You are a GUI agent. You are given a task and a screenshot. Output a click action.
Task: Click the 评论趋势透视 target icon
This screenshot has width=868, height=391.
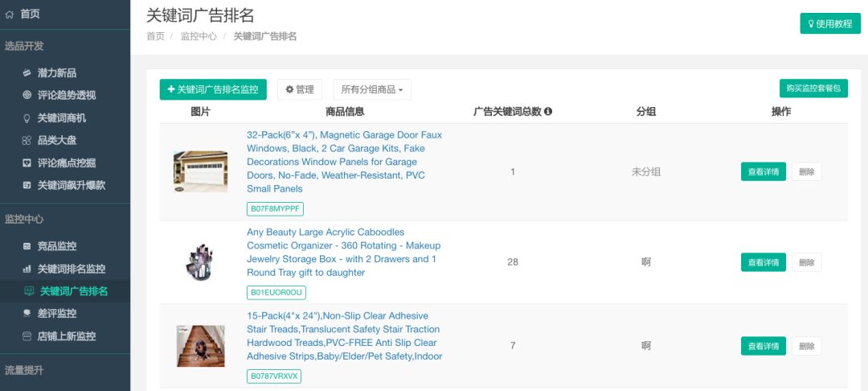click(27, 95)
